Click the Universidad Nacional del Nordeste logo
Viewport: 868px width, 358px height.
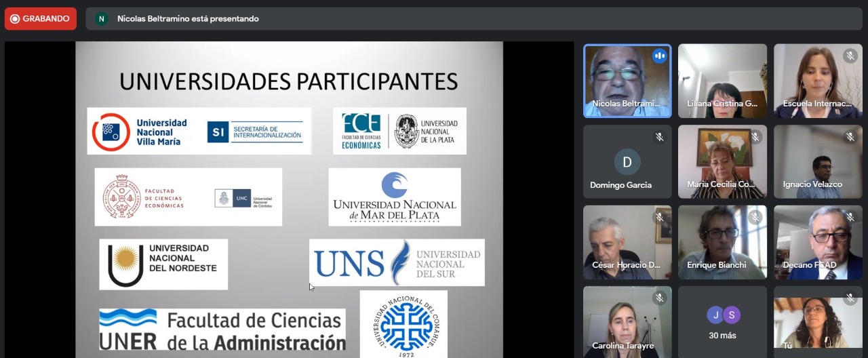pyautogui.click(x=163, y=264)
